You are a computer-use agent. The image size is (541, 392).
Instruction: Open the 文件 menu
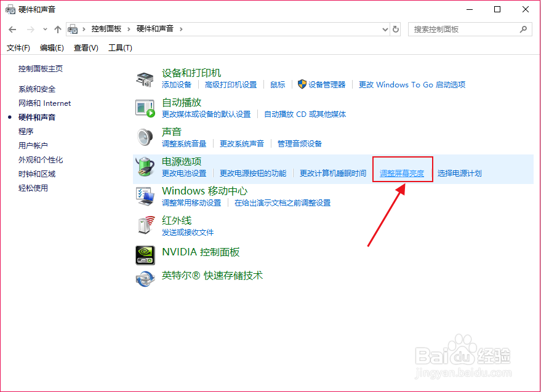click(18, 47)
